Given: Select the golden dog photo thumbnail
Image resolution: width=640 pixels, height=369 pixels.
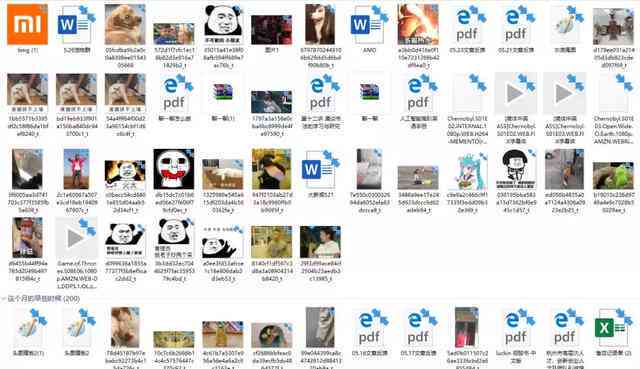Looking at the screenshot, I should [x=125, y=24].
